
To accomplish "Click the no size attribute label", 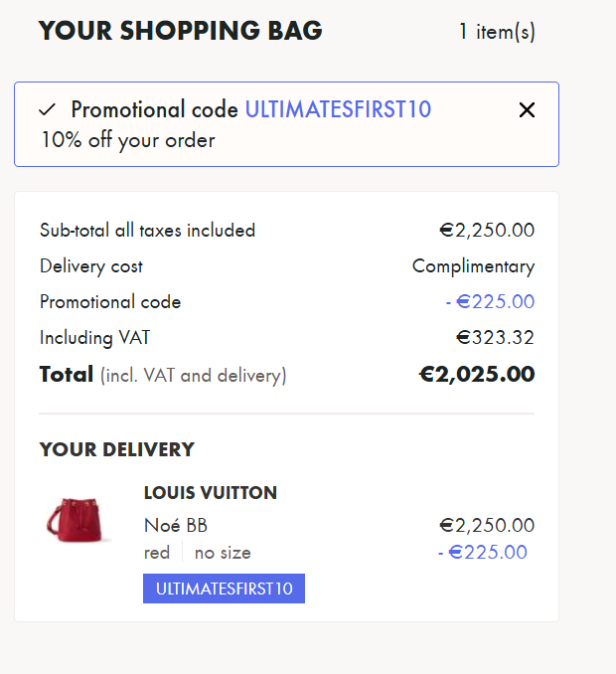I will 223,553.
